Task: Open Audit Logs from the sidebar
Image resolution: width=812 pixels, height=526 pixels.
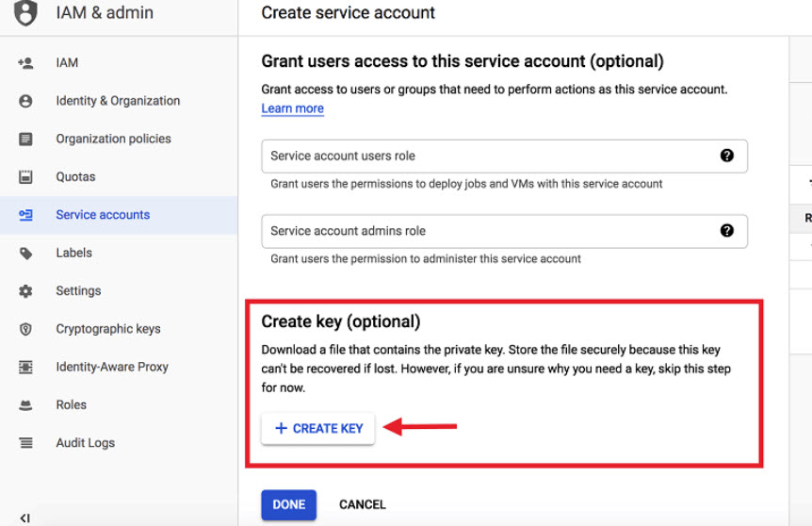Action: point(85,443)
